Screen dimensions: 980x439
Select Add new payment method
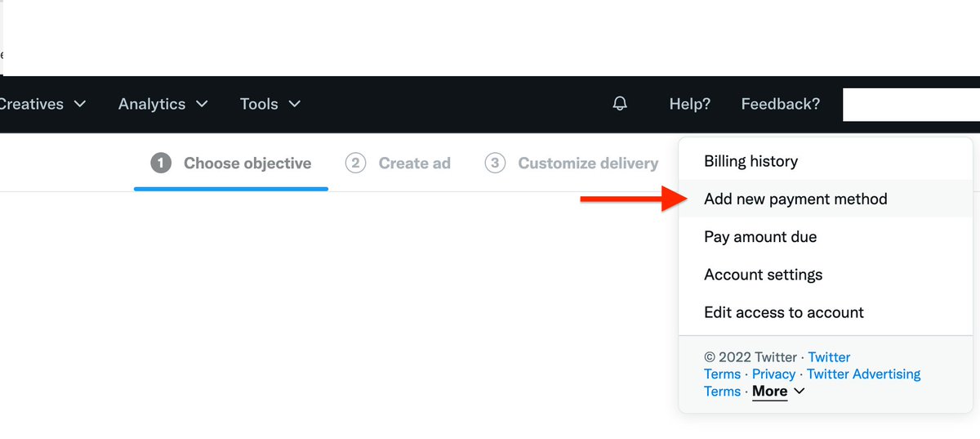coord(826,199)
